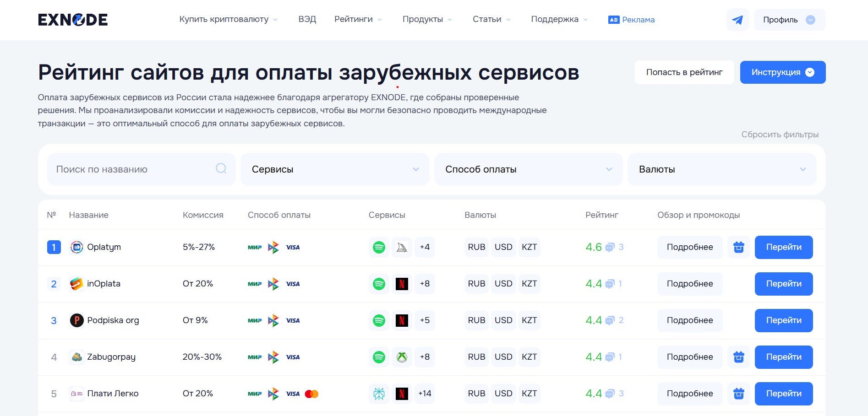Click Перейти button for inOplata
This screenshot has height=416, width=868.
(x=783, y=284)
